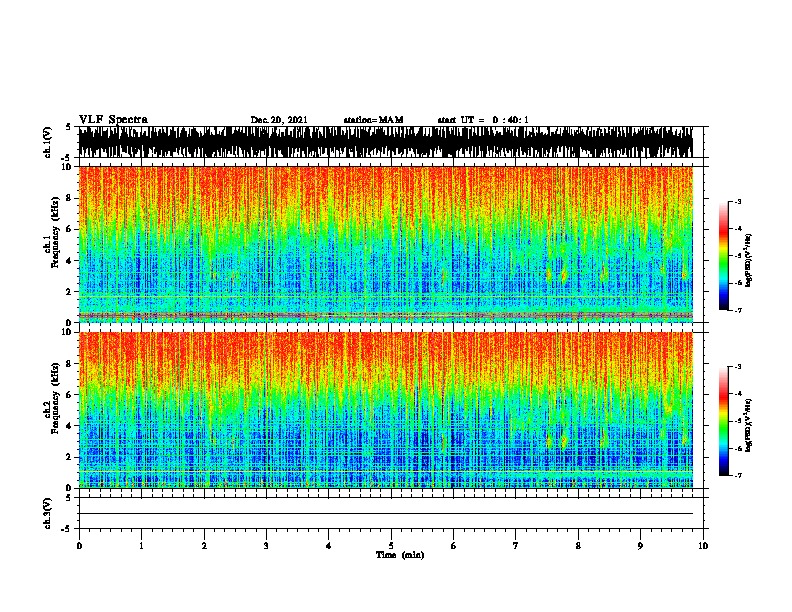This screenshot has height=612, width=792.
Task: Click the "Time (min)" axis title
Action: 400,555
